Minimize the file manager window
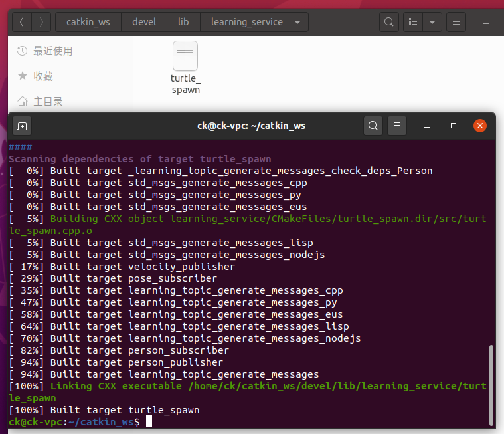Image resolution: width=504 pixels, height=434 pixels. 486,23
